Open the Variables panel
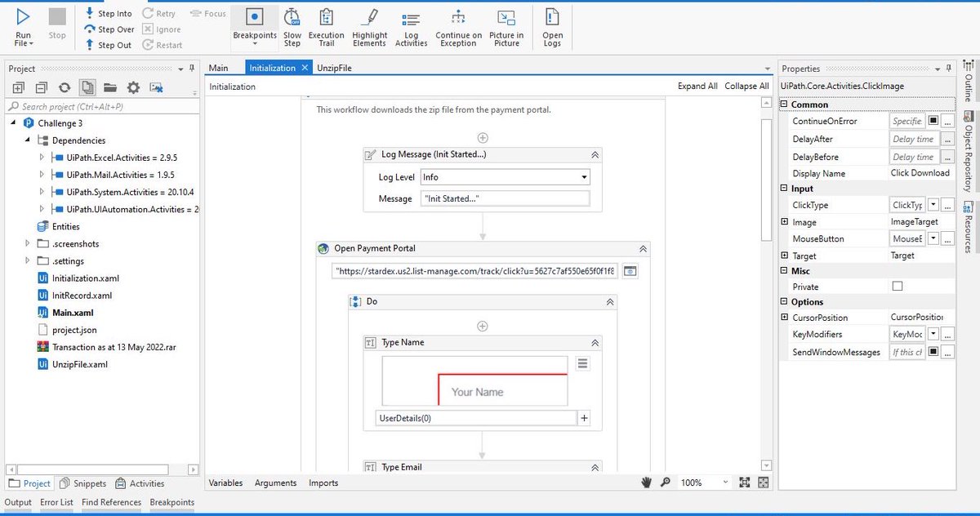The height and width of the screenshot is (516, 980). (225, 483)
